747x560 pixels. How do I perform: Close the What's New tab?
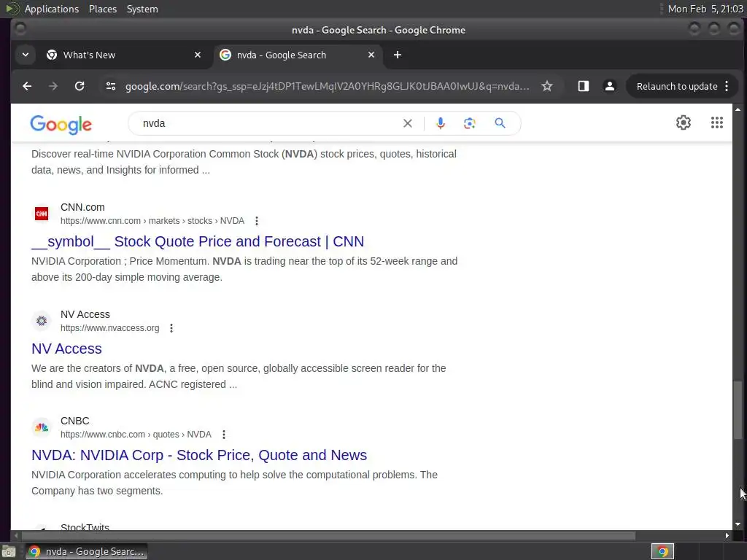[198, 55]
